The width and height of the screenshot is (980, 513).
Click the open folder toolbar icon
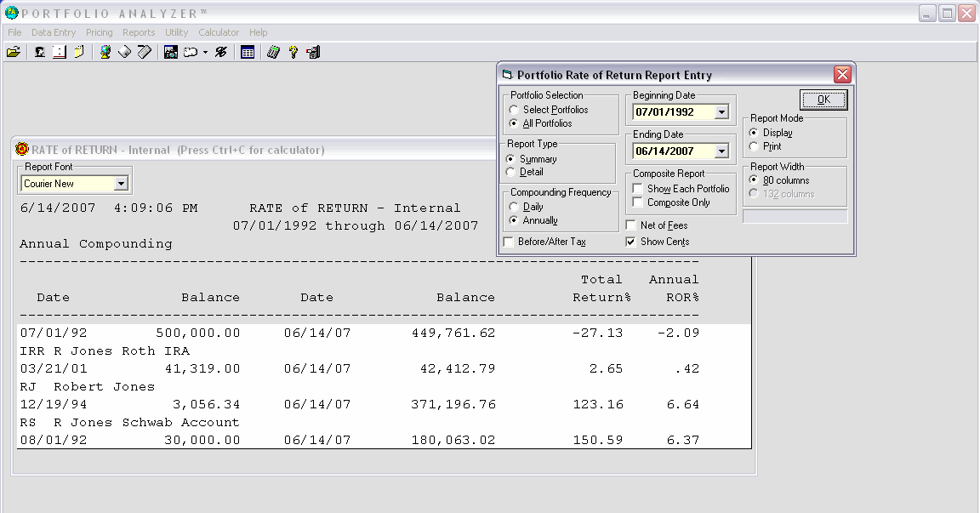pos(13,53)
